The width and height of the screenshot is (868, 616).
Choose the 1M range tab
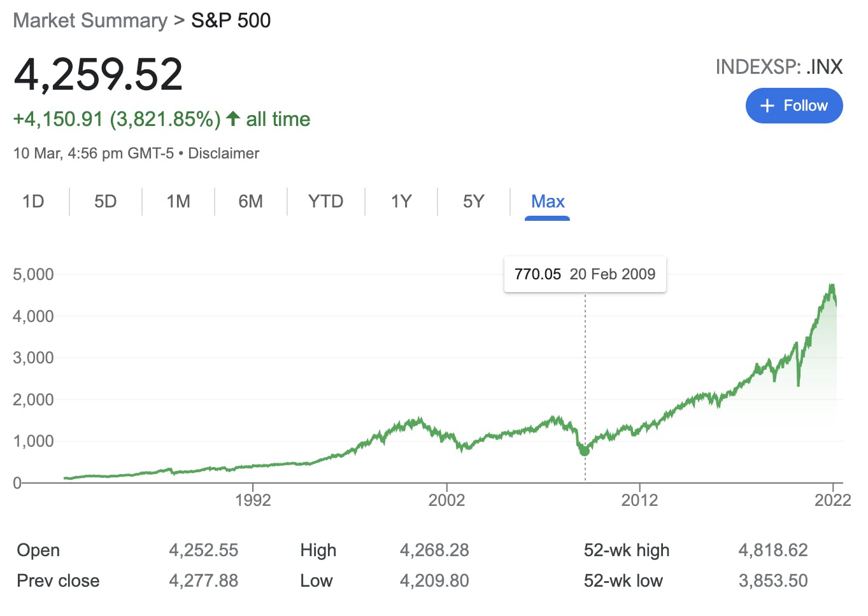point(178,202)
